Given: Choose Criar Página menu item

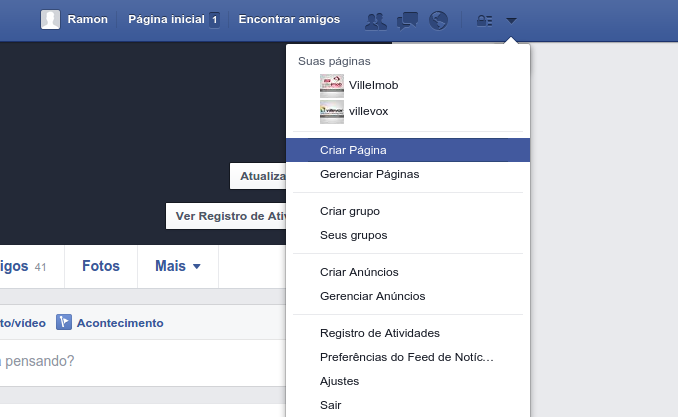Looking at the screenshot, I should (x=408, y=150).
